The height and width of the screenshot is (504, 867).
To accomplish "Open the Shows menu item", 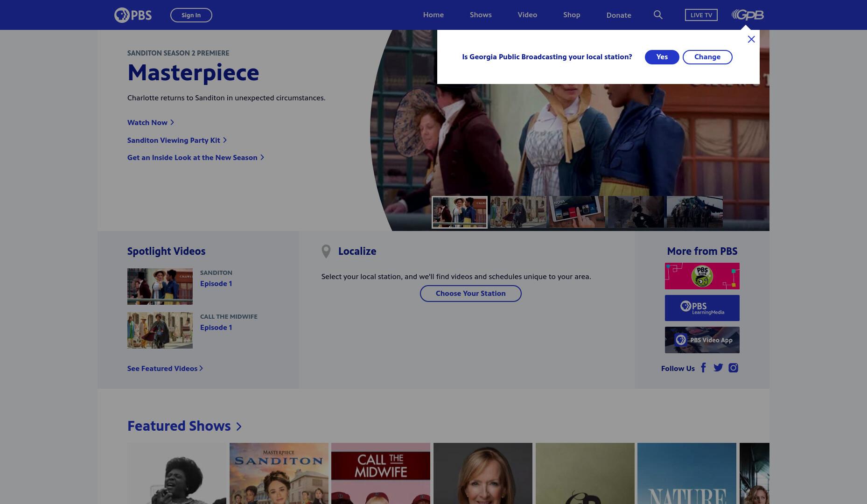I will click(481, 15).
